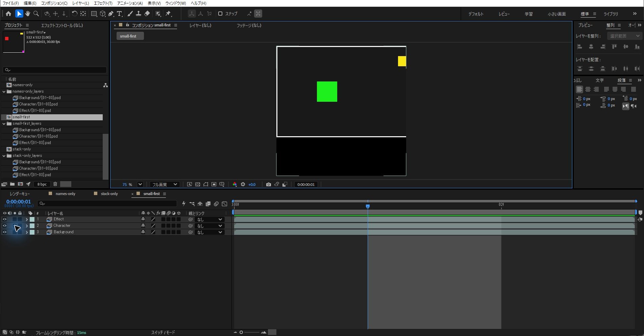
Task: Hide the Character layer with eye icon
Action: pos(5,226)
